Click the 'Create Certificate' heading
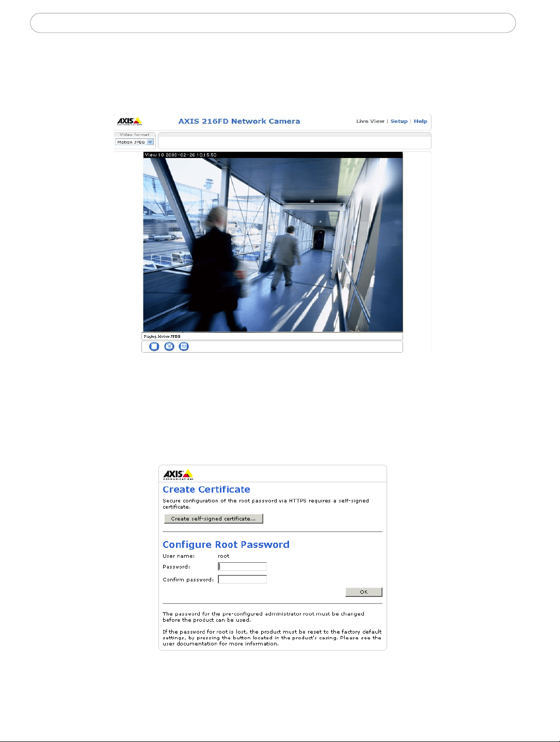This screenshot has height=742, width=560. tap(206, 490)
